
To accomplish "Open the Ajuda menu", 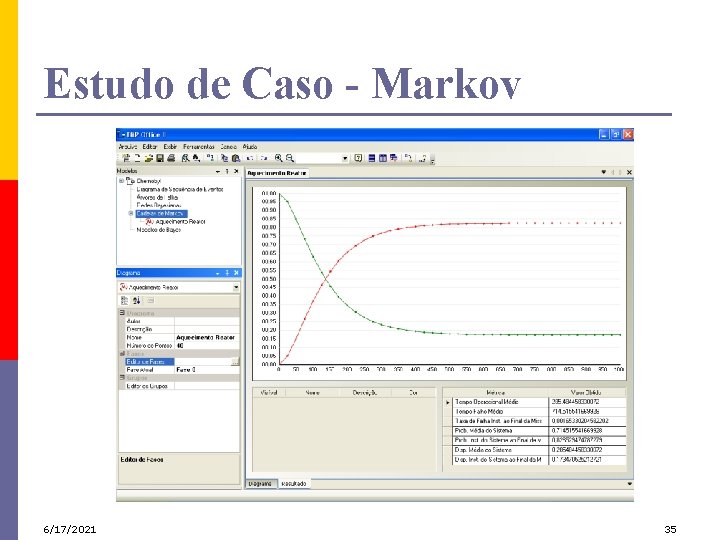I will tap(250, 146).
